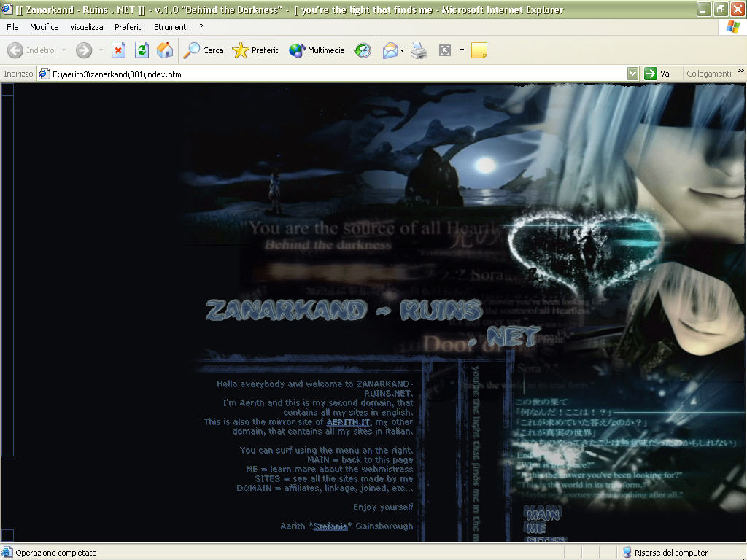Open address bar dropdown list
This screenshot has width=747, height=560.
(632, 74)
